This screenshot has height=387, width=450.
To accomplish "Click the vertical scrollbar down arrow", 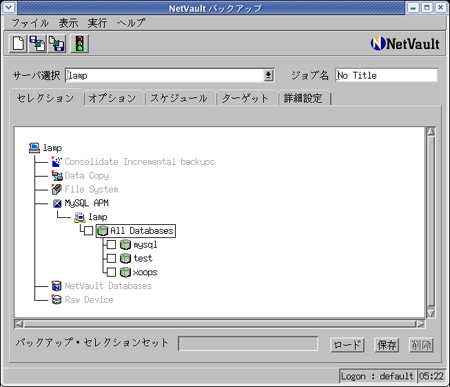I will tap(431, 313).
